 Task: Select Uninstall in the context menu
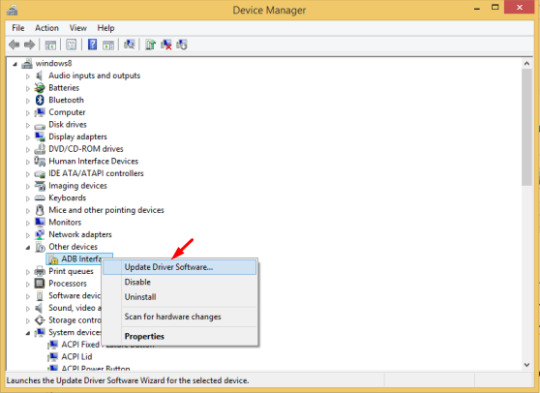[140, 297]
